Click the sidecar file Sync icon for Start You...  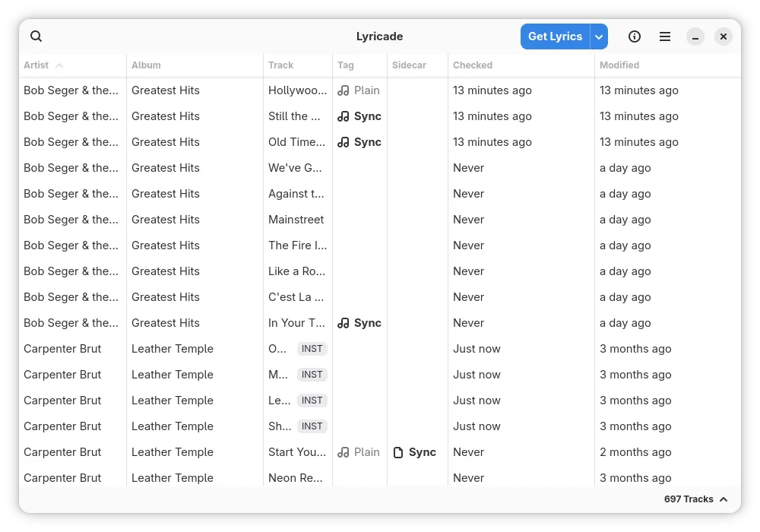click(398, 452)
